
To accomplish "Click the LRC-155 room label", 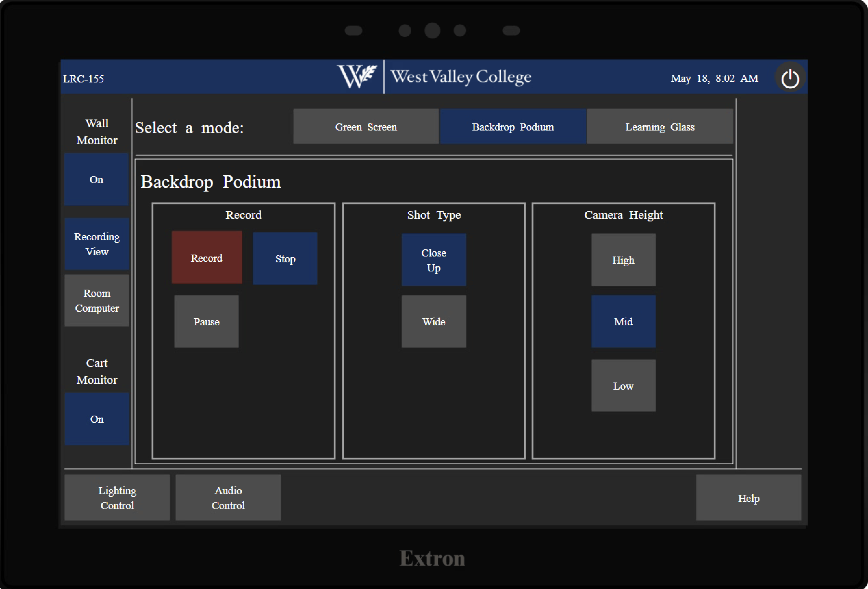I will tap(83, 79).
